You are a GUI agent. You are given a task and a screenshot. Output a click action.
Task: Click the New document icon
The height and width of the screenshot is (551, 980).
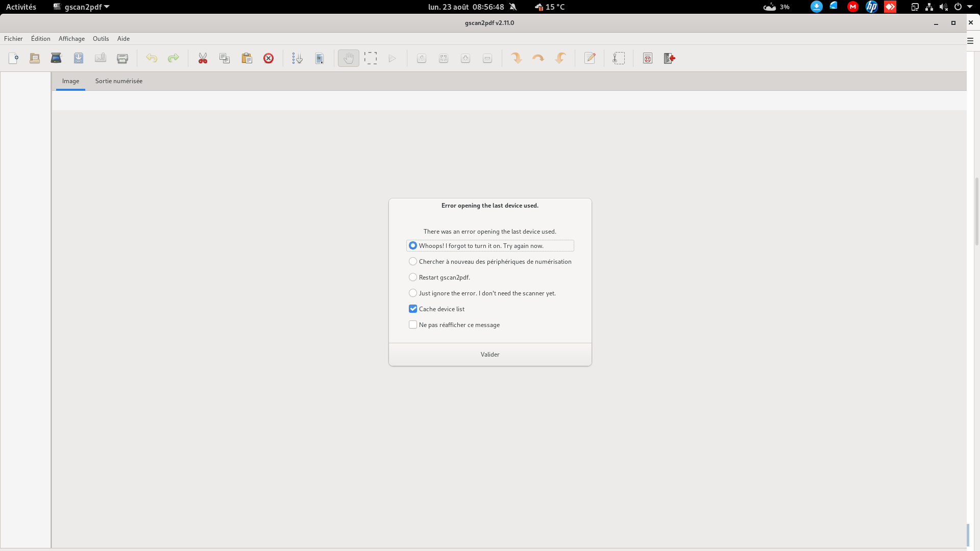point(14,58)
